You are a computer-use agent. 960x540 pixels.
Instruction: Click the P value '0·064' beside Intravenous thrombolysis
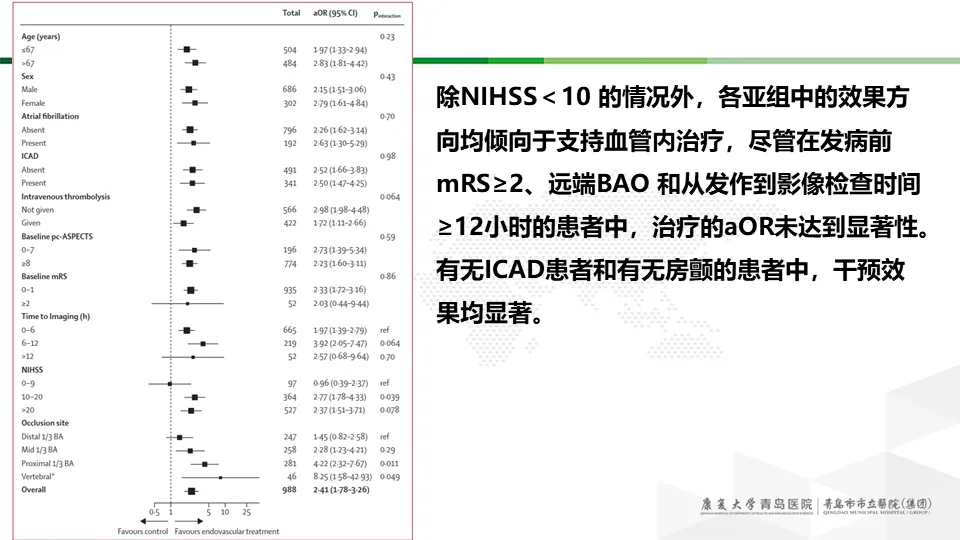[389, 197]
